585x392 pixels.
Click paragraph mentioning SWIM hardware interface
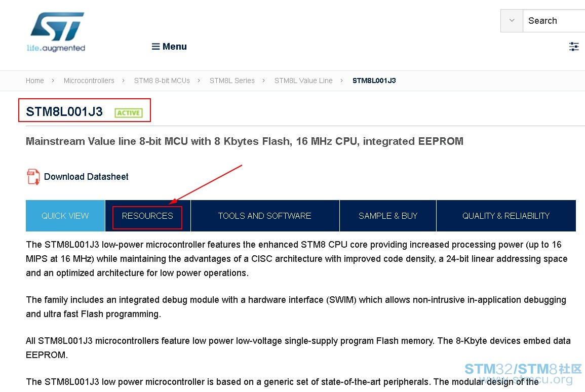[x=296, y=306]
